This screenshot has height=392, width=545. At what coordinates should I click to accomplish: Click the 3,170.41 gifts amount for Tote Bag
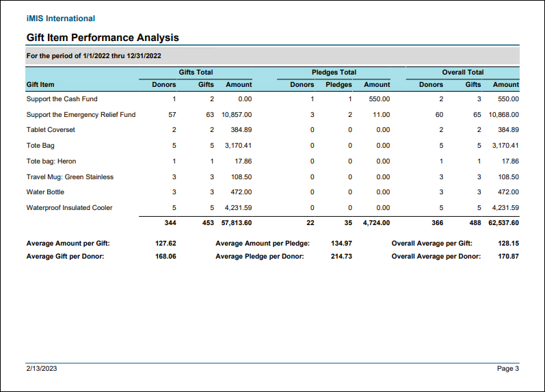(238, 146)
